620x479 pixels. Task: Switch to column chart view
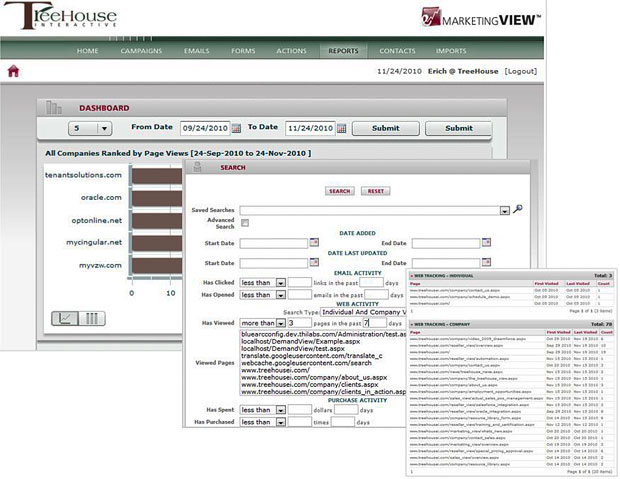[x=92, y=318]
